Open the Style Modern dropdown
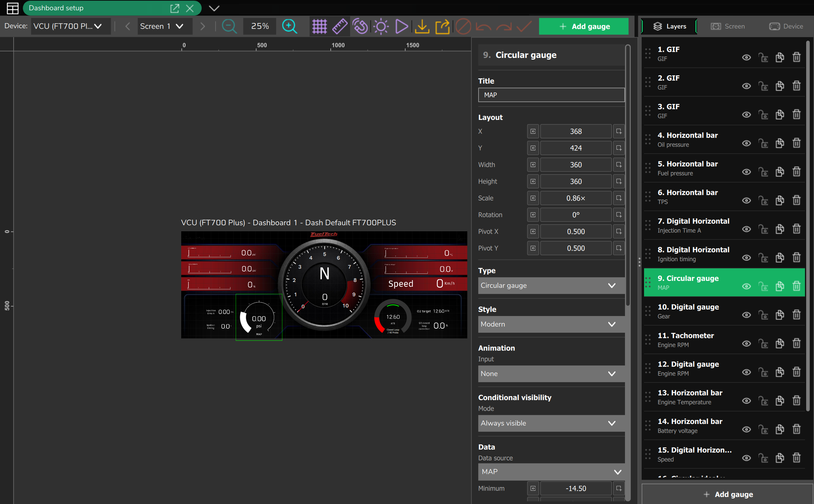814x504 pixels. coord(551,324)
